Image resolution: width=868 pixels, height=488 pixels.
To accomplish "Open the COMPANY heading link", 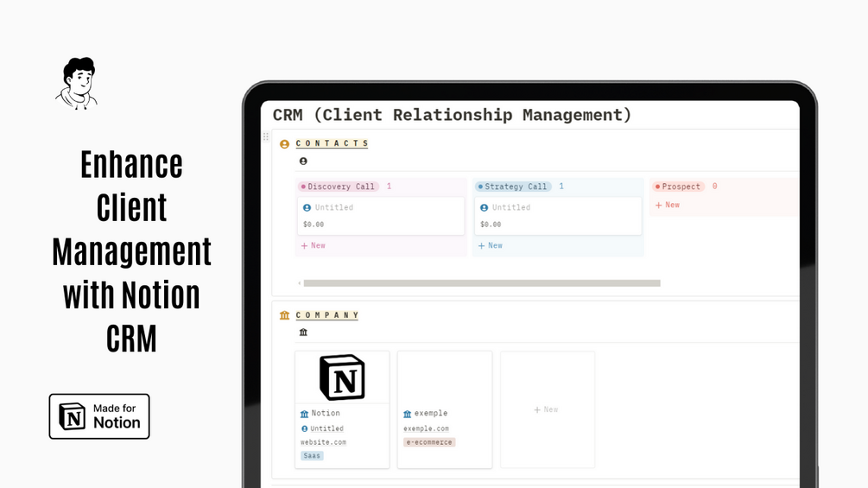I will [326, 315].
